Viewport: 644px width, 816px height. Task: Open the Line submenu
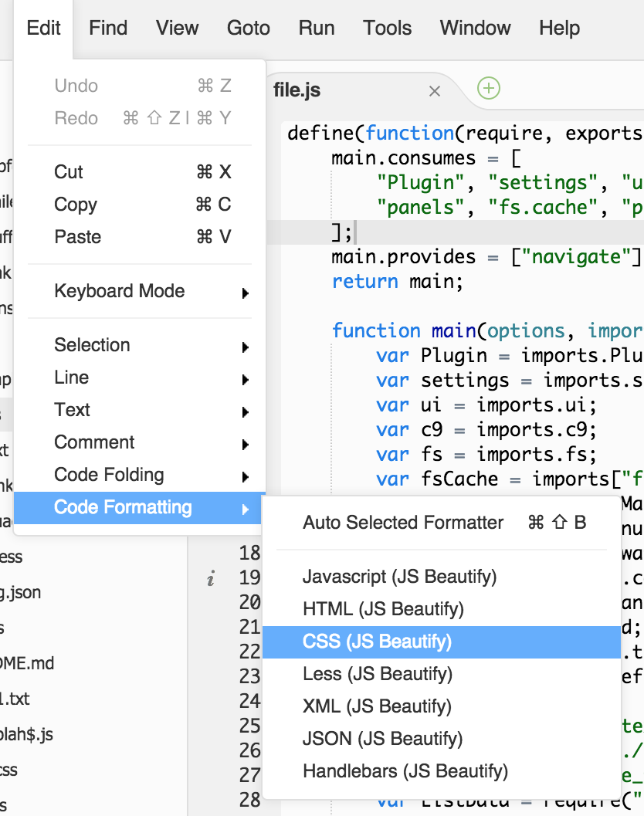click(x=71, y=378)
